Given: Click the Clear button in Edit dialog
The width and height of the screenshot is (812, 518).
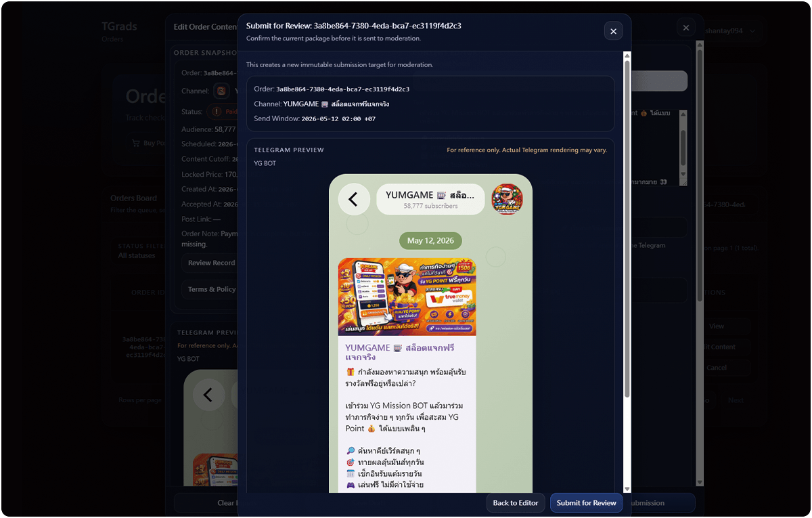Looking at the screenshot, I should (x=206, y=503).
